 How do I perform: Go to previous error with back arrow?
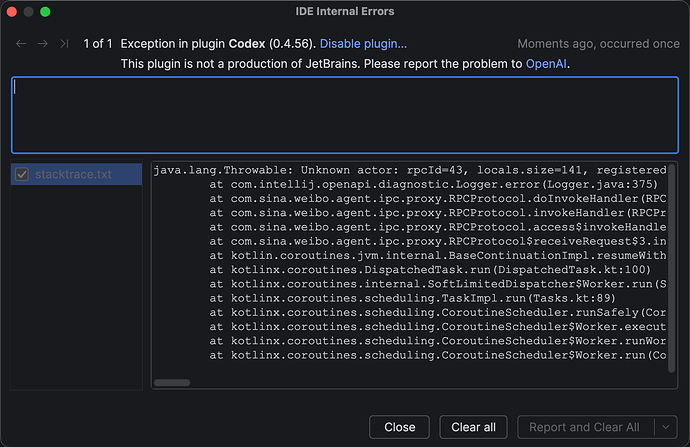tap(21, 44)
